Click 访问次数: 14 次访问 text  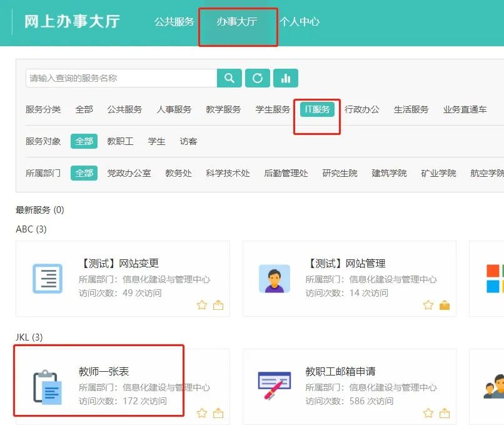pyautogui.click(x=347, y=293)
